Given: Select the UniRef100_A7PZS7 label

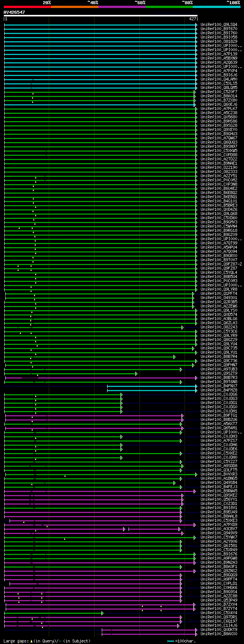Looking at the screenshot, I should [219, 440].
